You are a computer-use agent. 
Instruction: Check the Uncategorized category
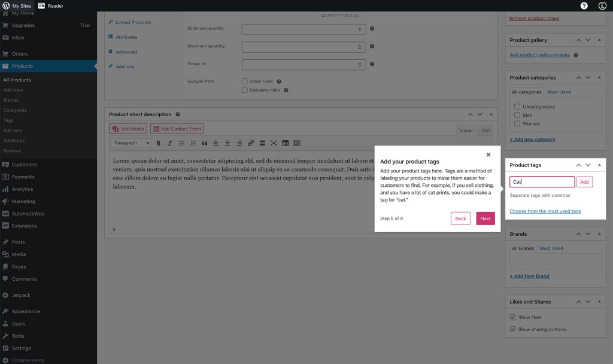click(x=517, y=107)
